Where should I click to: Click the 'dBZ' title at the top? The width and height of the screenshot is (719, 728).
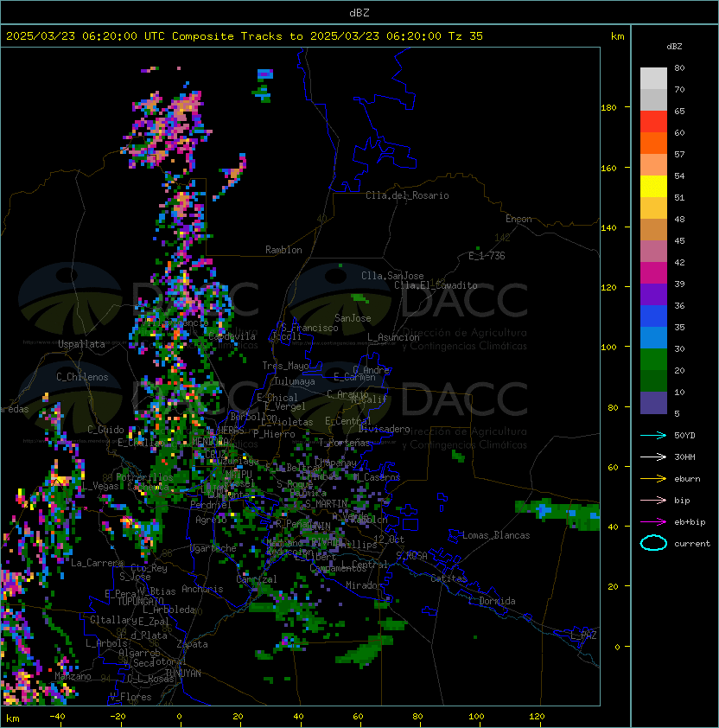click(x=359, y=12)
